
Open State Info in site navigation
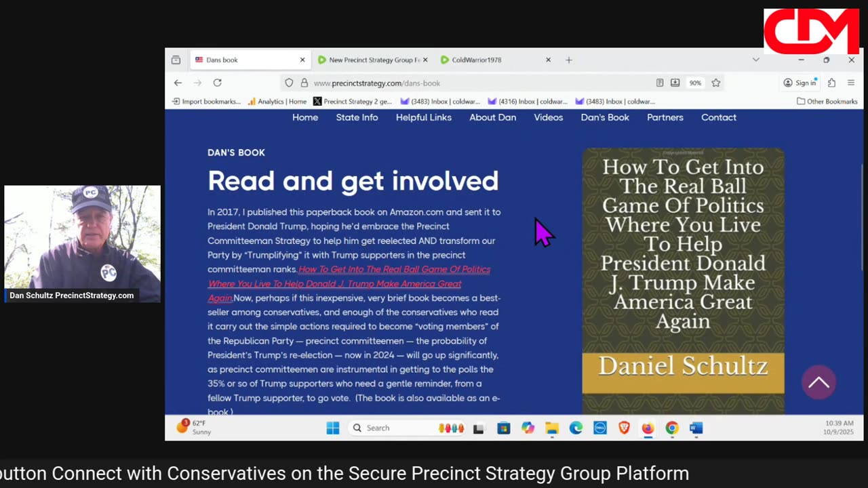click(357, 117)
